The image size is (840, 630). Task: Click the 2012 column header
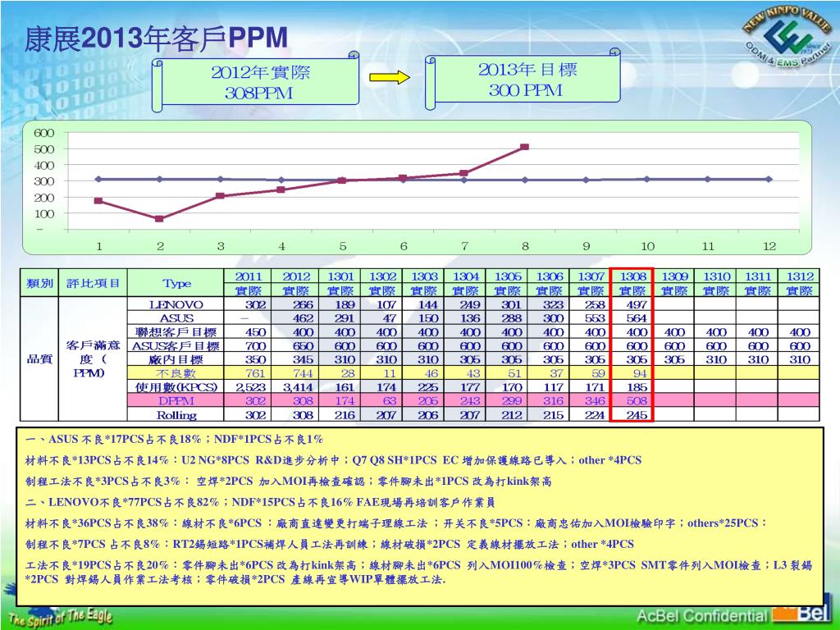pos(295,276)
